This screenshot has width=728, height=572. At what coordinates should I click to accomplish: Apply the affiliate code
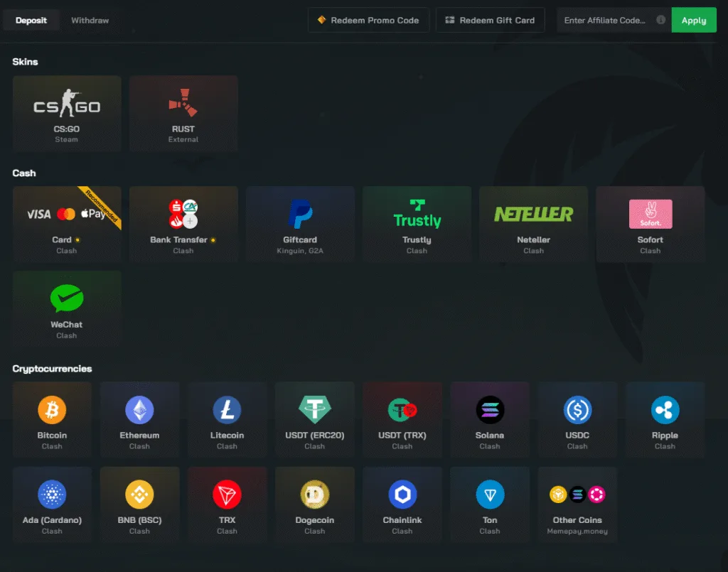point(694,20)
